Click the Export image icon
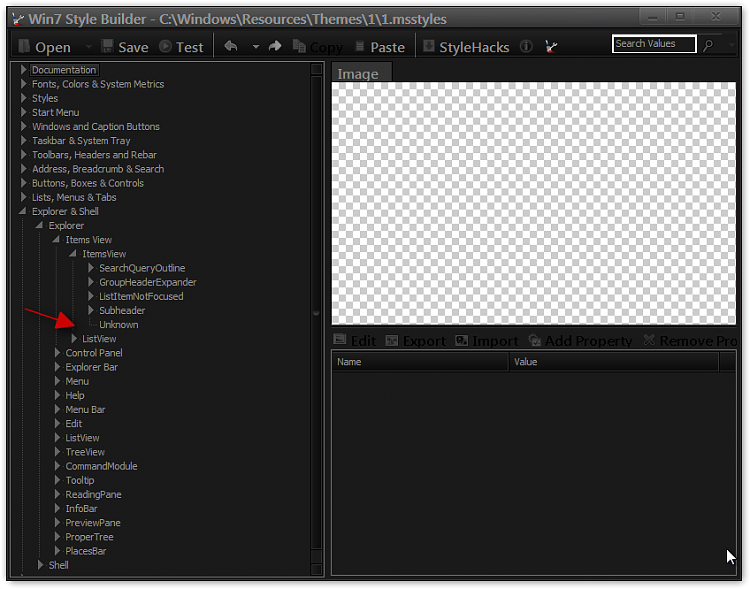This screenshot has height=589, width=750. 392,341
